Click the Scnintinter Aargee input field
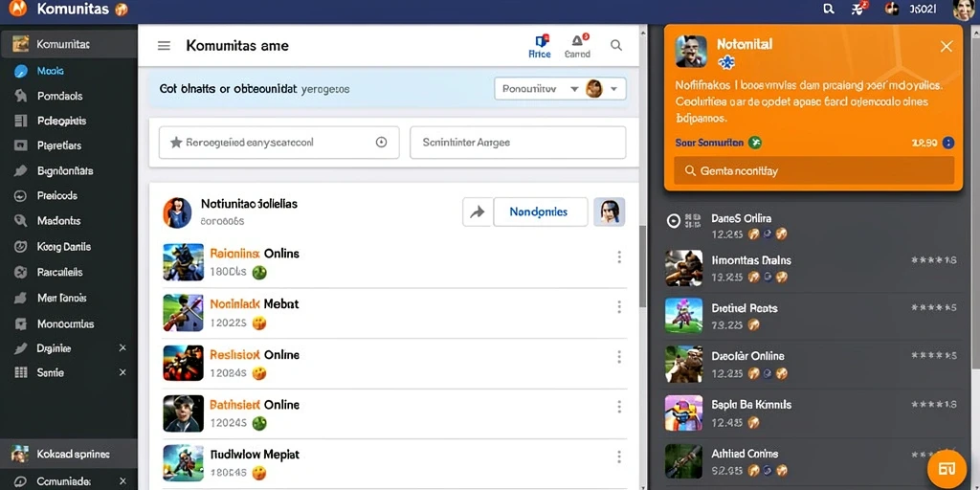 pyautogui.click(x=518, y=143)
